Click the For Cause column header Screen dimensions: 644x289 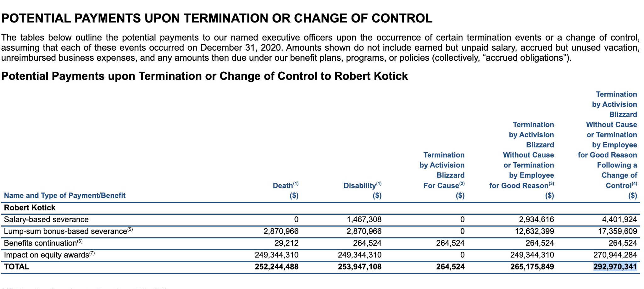coord(442,175)
